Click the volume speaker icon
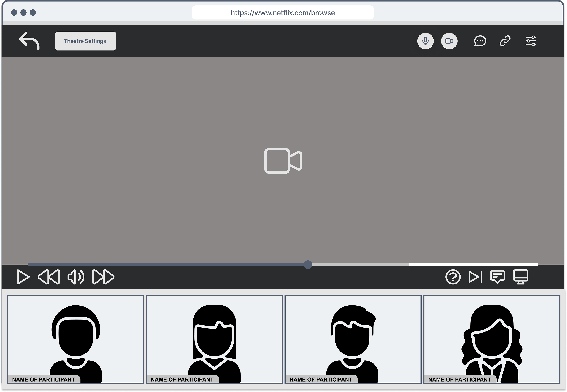The width and height of the screenshot is (567, 392). point(76,277)
